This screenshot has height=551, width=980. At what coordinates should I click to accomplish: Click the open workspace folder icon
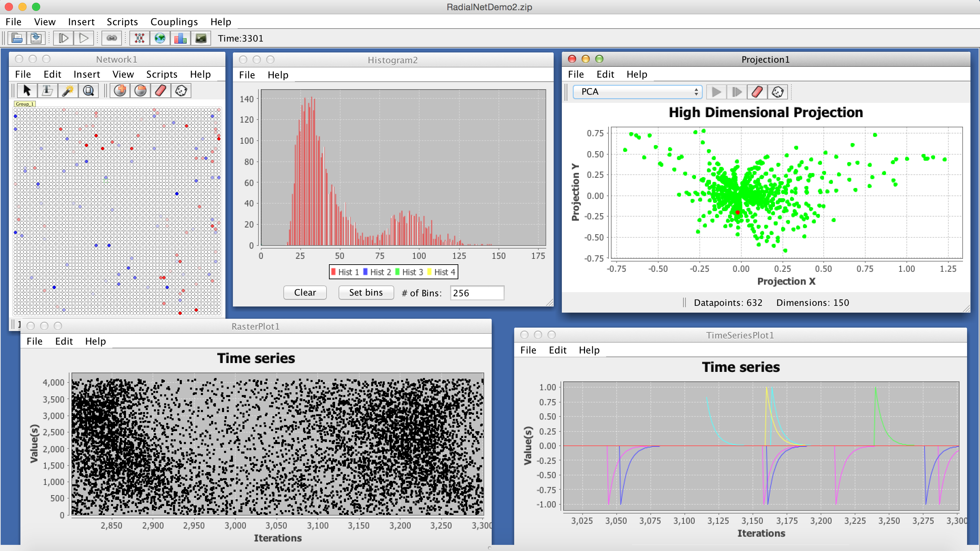(17, 38)
